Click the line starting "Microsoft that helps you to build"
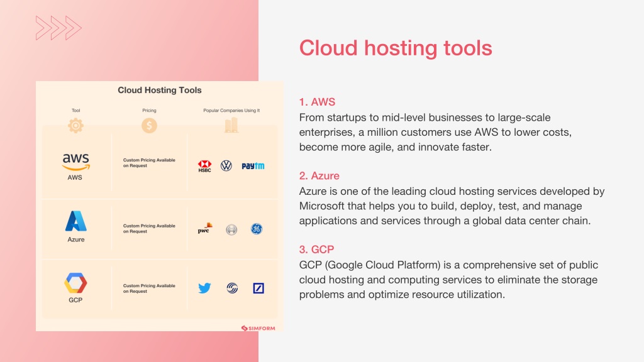The height and width of the screenshot is (362, 644). tap(441, 206)
